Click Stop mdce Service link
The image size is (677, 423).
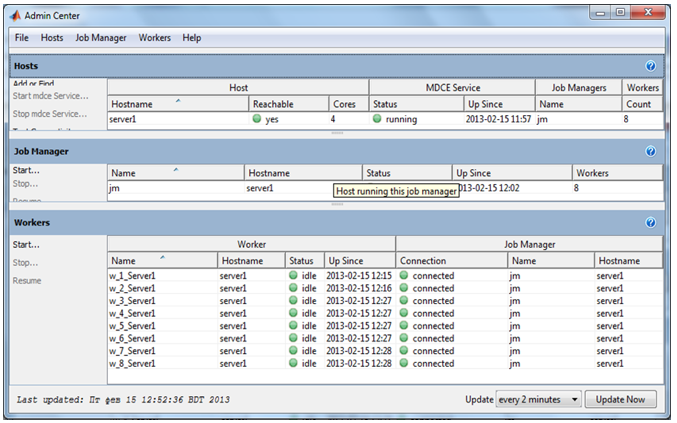[50, 114]
